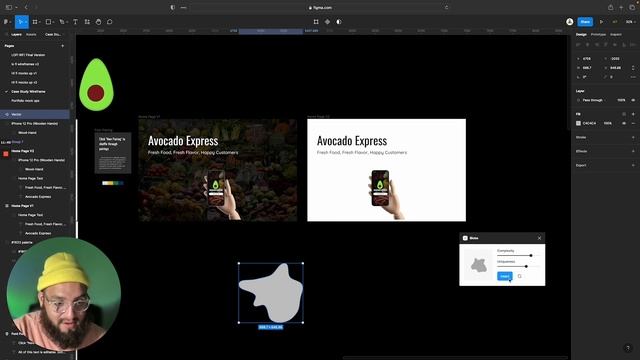Select the Home Page V1 frame layer
Image resolution: width=640 pixels, height=360 pixels.
click(22, 206)
